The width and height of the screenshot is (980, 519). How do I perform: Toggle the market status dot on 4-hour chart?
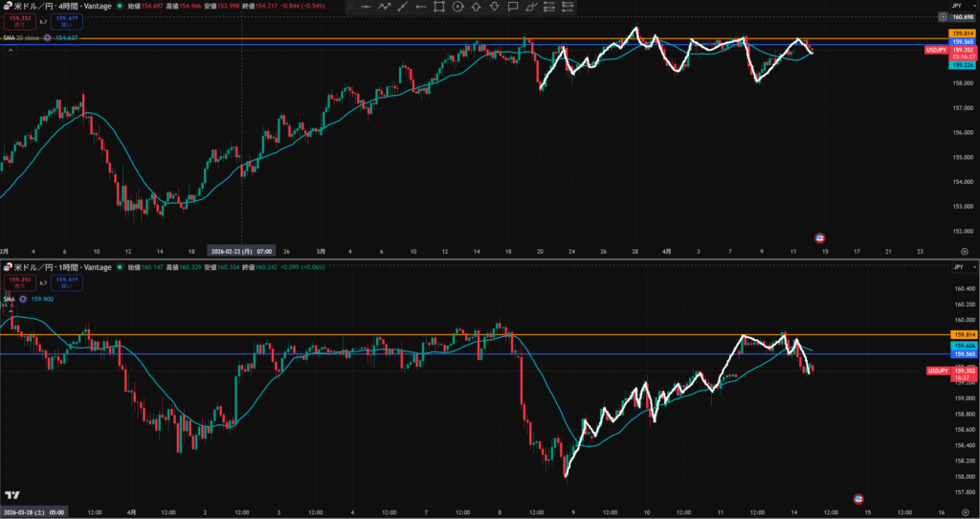[x=122, y=7]
